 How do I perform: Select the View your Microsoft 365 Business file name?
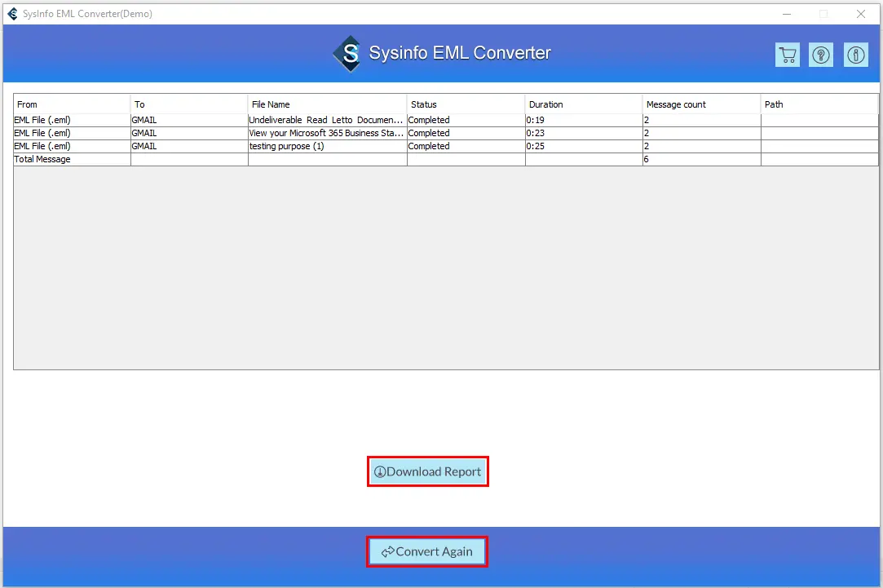point(327,133)
